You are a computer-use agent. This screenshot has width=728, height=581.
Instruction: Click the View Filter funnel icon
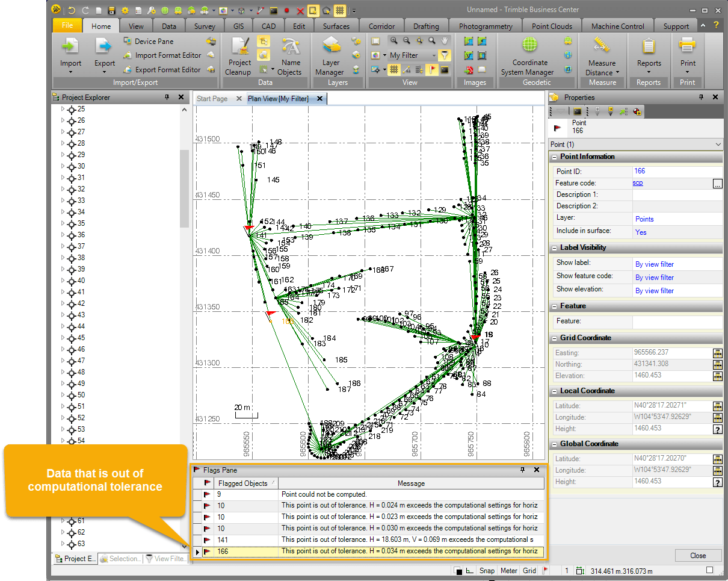(x=444, y=55)
